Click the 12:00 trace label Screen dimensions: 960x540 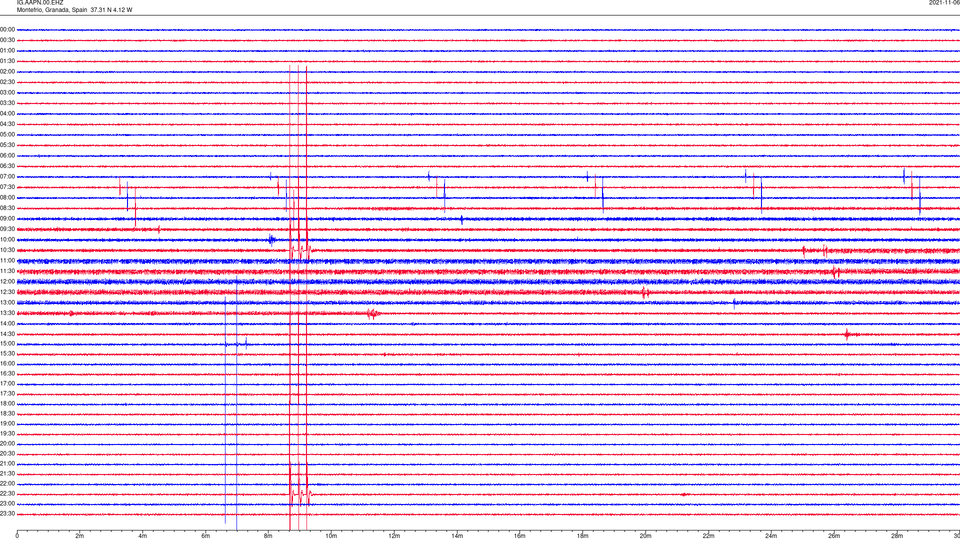(7, 282)
